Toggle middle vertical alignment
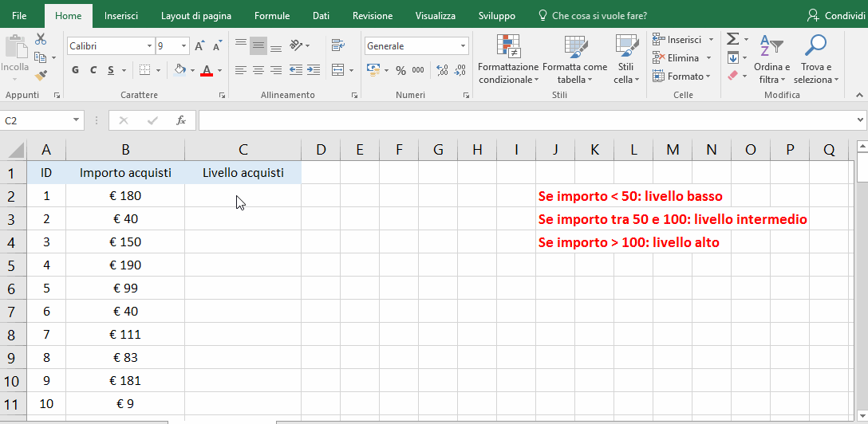 [258, 46]
